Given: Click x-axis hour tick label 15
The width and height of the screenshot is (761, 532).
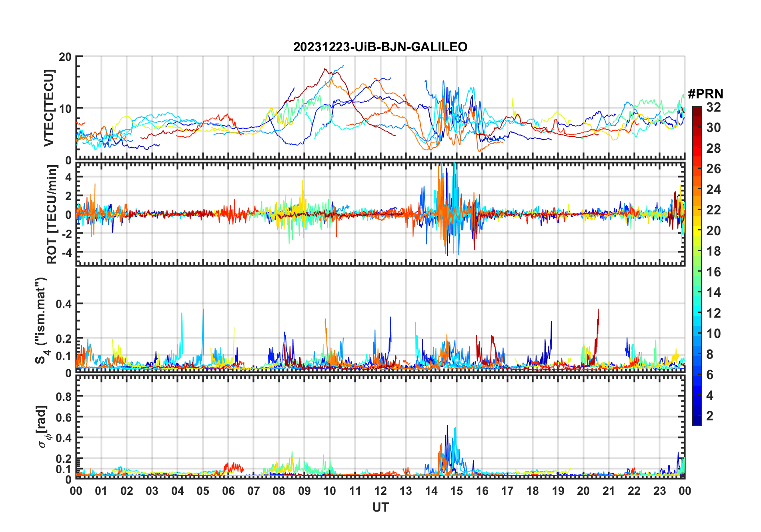Looking at the screenshot, I should point(457,491).
